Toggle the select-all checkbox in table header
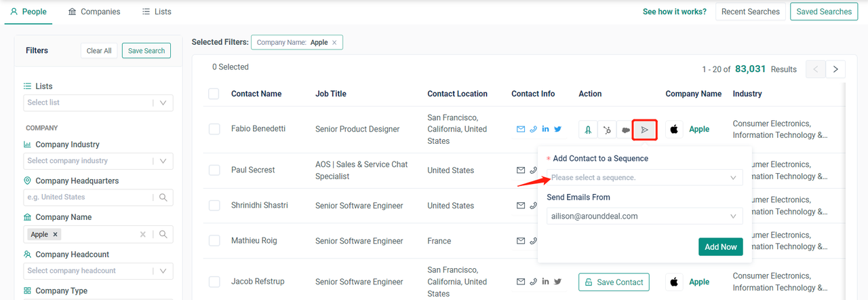868x300 pixels. [214, 94]
